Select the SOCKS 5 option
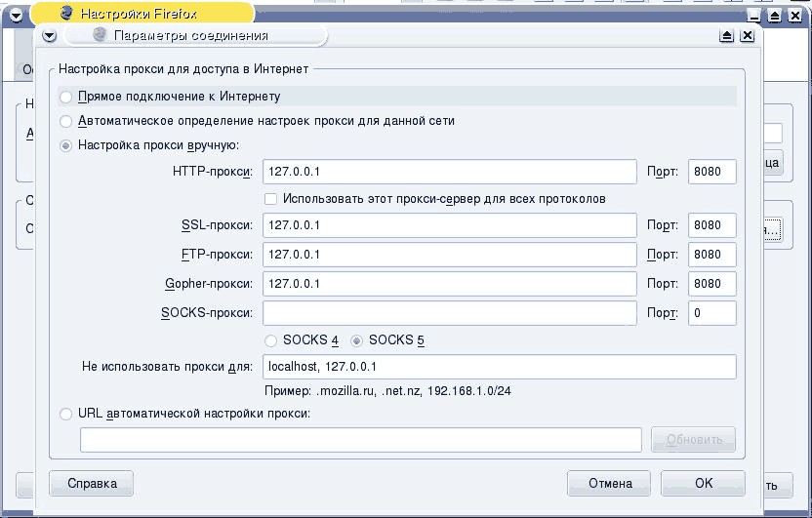The image size is (812, 518). [357, 340]
